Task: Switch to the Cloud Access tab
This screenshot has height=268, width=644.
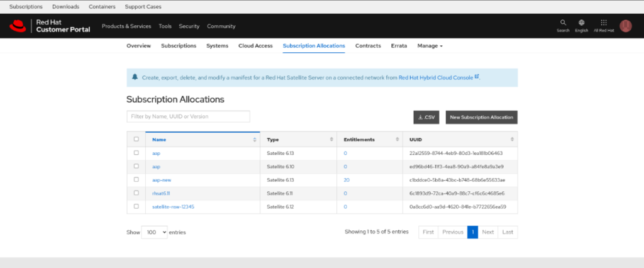Action: tap(255, 46)
